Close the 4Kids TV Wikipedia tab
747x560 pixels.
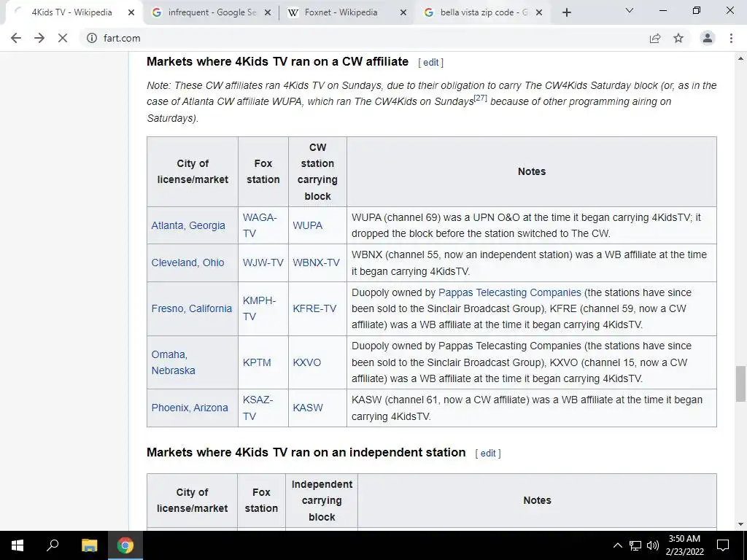(131, 13)
